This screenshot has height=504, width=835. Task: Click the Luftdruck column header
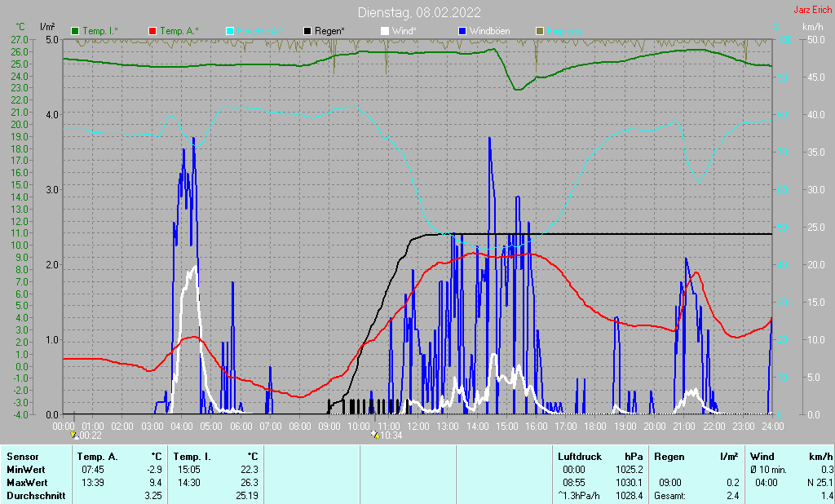point(578,457)
